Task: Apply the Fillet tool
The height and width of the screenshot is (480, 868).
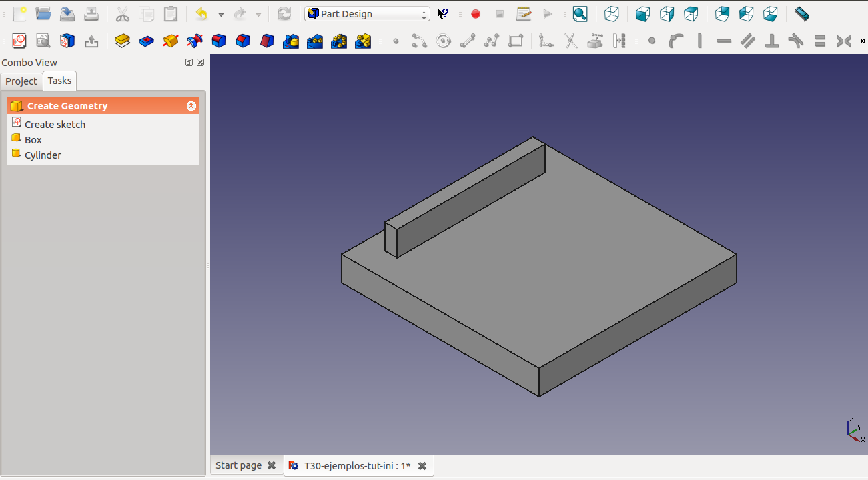Action: click(219, 41)
